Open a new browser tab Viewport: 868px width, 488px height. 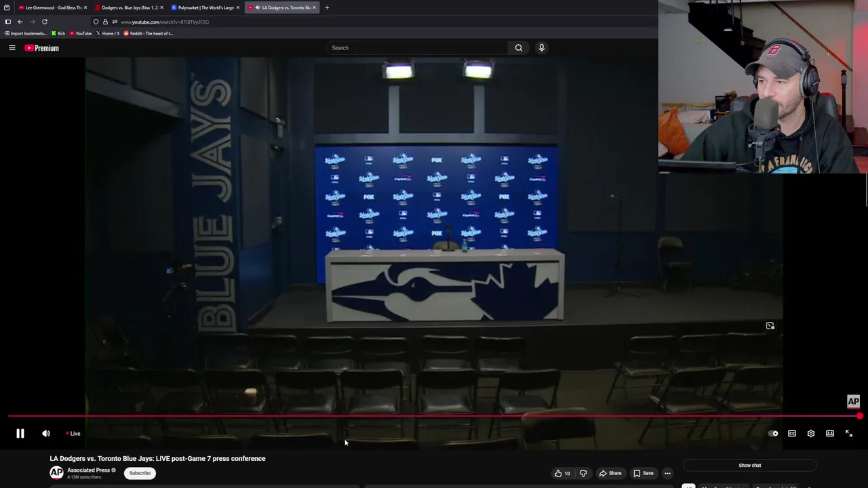coord(327,7)
